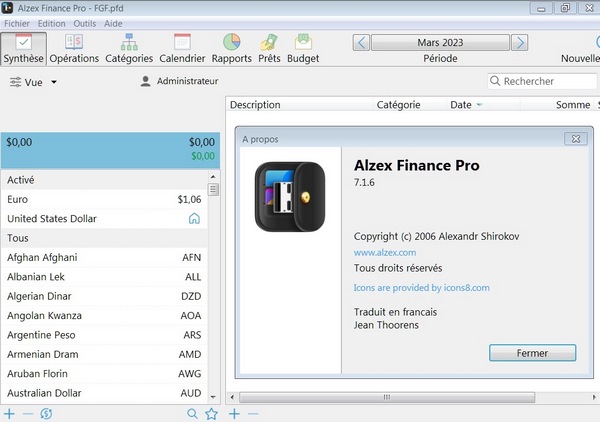Click the currency list scrollbar thumb

coord(213,190)
